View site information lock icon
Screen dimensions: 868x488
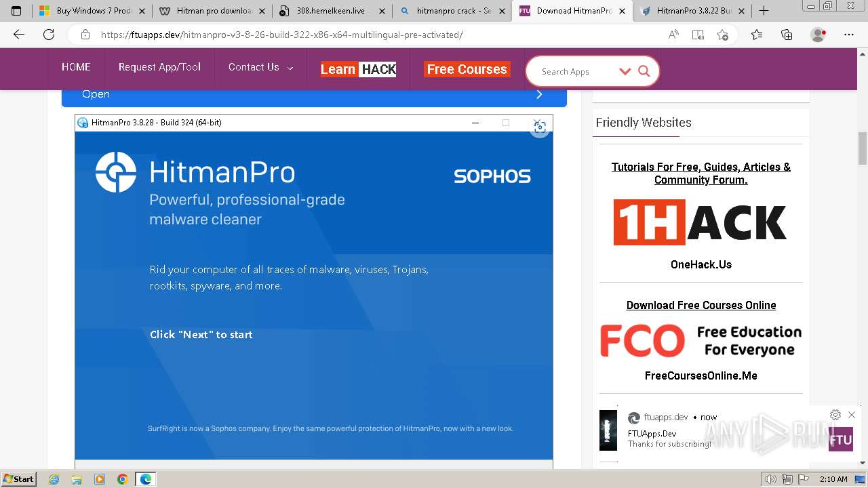[85, 35]
